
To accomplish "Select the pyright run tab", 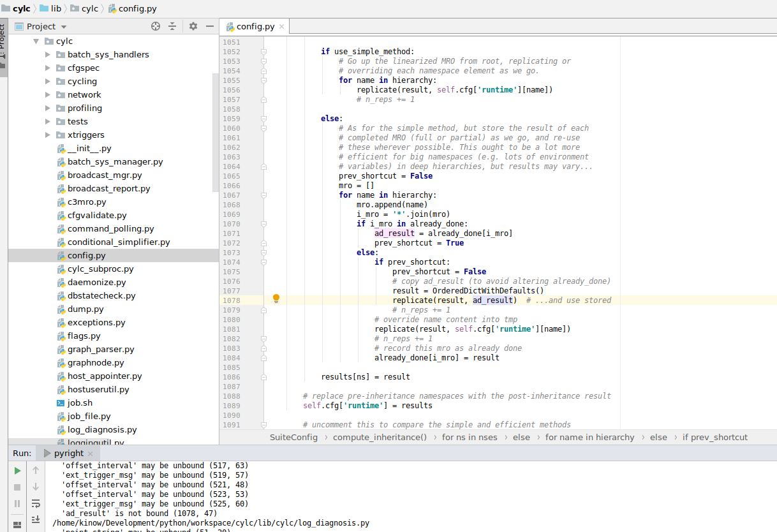I will pyautogui.click(x=68, y=453).
